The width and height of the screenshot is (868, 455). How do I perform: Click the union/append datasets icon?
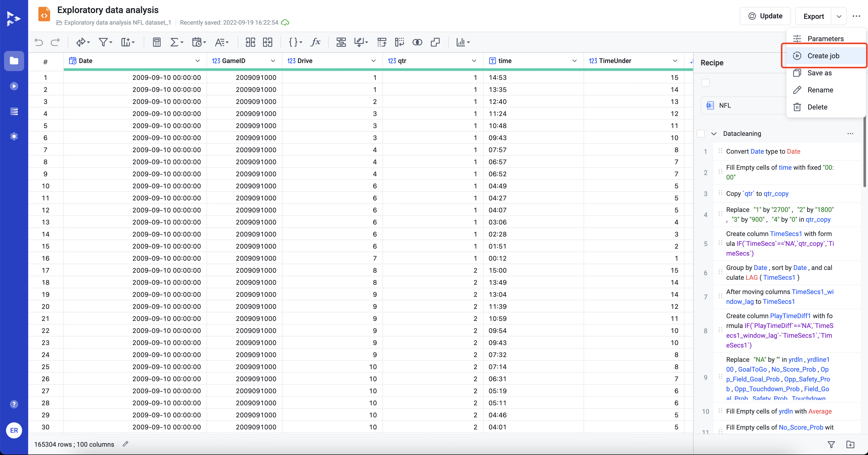pyautogui.click(x=435, y=42)
